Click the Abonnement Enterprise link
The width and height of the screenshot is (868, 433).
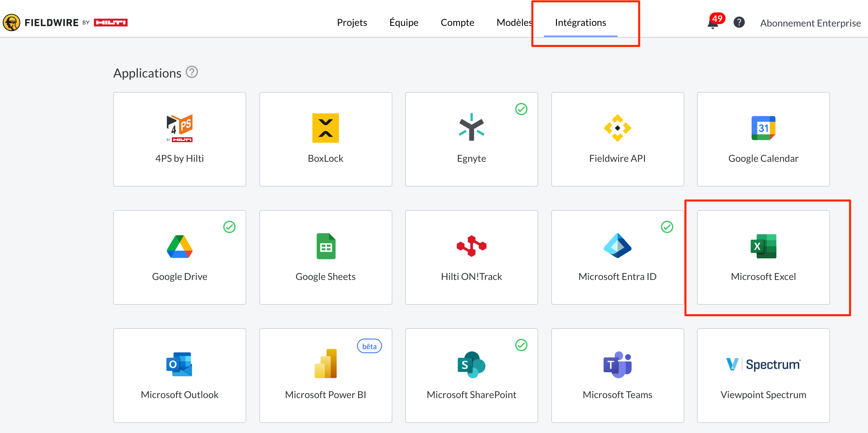coord(810,23)
